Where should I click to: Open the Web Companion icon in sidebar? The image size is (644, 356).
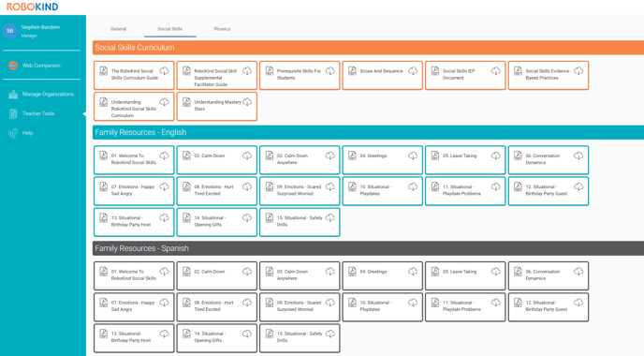coord(13,66)
